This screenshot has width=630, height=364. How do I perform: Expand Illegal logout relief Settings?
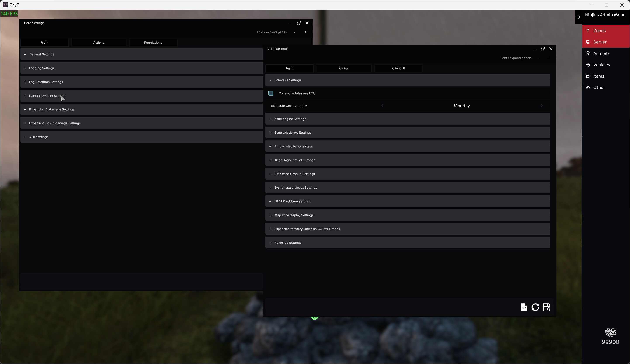(x=408, y=160)
